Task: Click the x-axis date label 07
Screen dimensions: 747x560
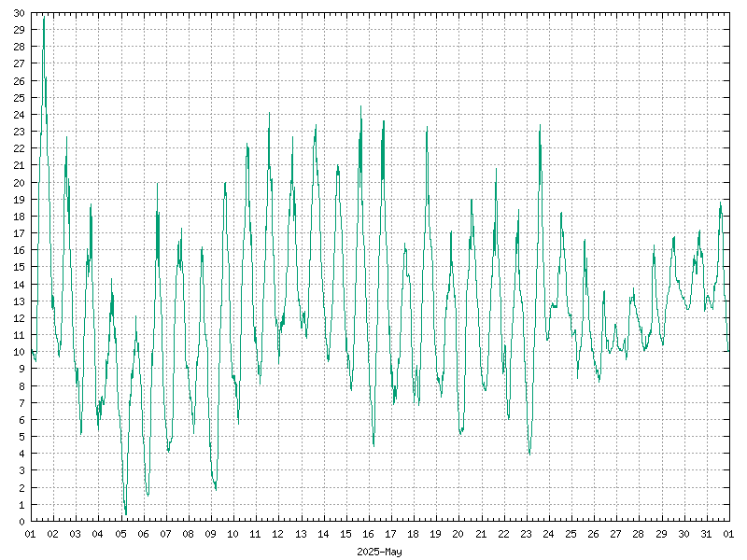Action: [x=165, y=534]
